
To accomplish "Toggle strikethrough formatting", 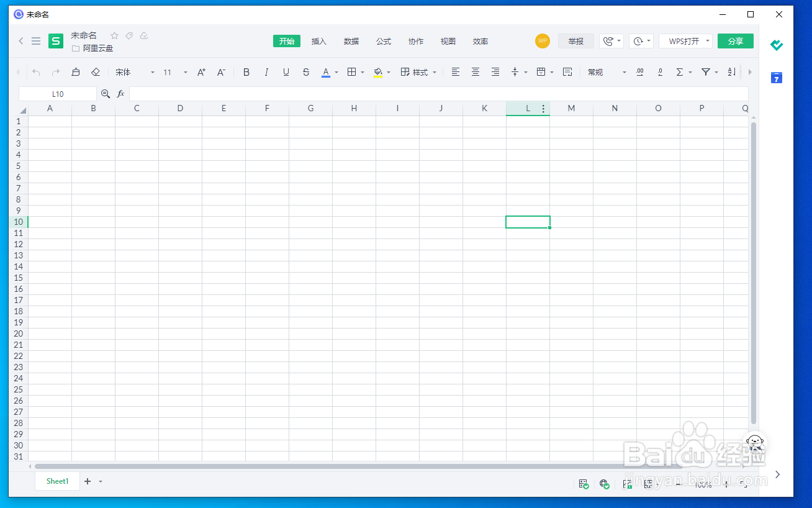I will (306, 72).
